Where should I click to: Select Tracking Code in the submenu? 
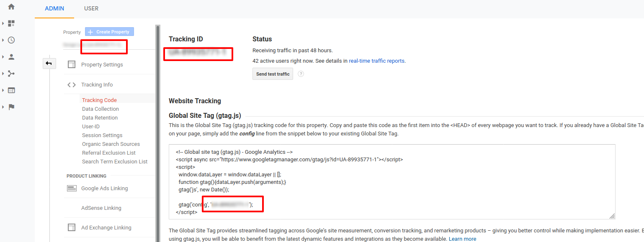click(99, 100)
